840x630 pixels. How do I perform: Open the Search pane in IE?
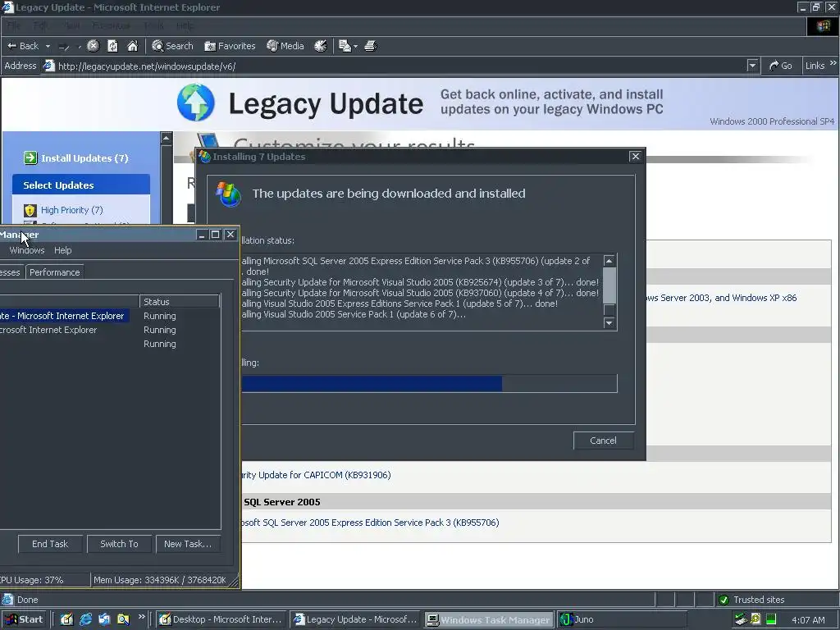(172, 46)
